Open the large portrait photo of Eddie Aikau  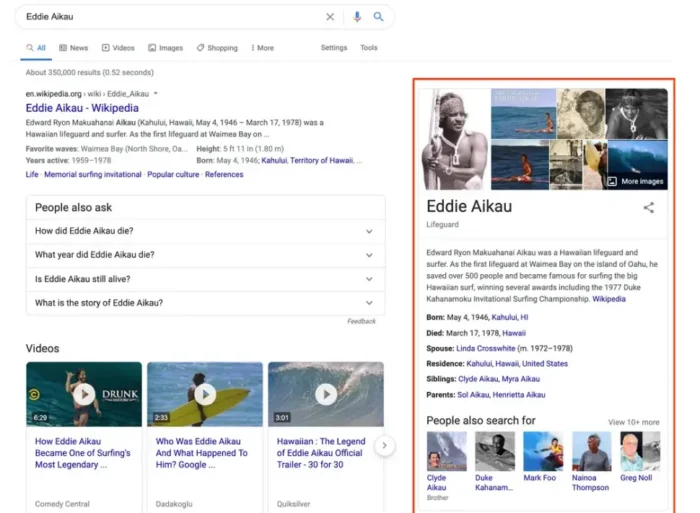coord(455,139)
